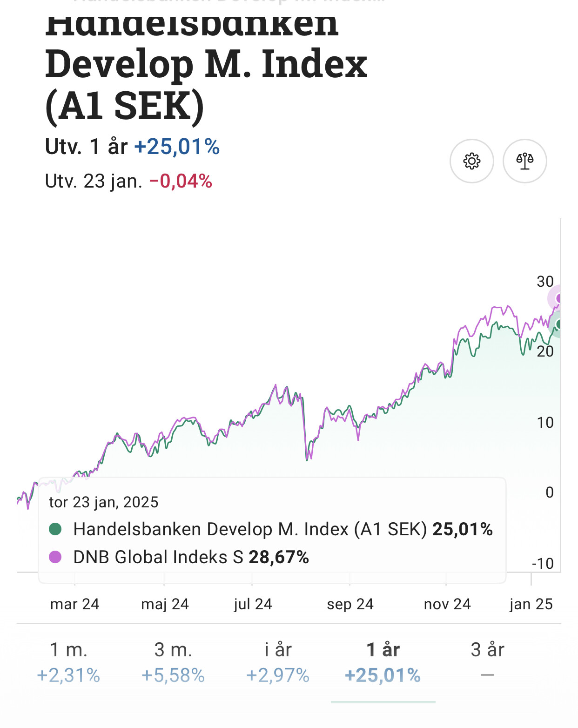Viewport: 578px width, 728px height.
Task: Click DNB Global Indeks S tooltip entry
Action: (191, 557)
